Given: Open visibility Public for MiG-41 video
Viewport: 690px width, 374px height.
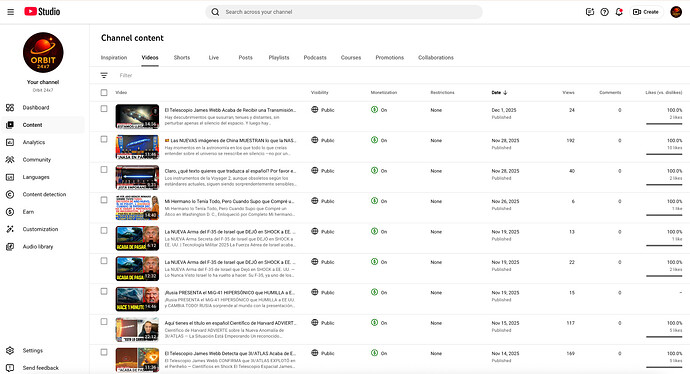Looking at the screenshot, I should click(323, 292).
